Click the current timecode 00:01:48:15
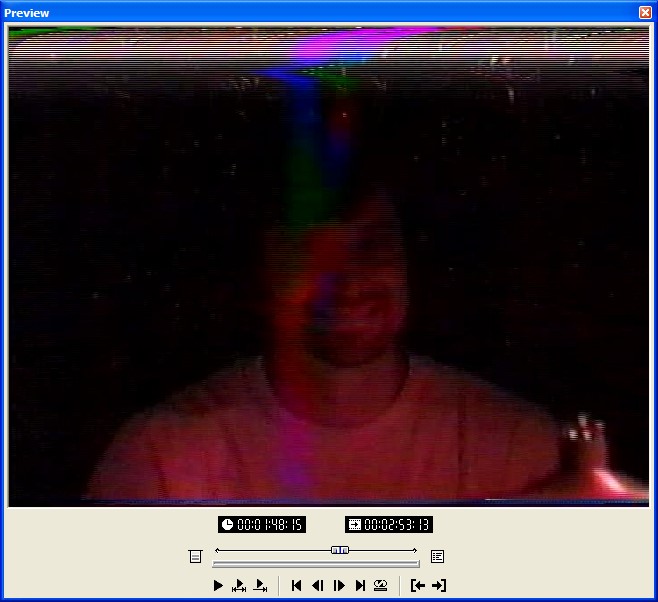 click(x=262, y=524)
